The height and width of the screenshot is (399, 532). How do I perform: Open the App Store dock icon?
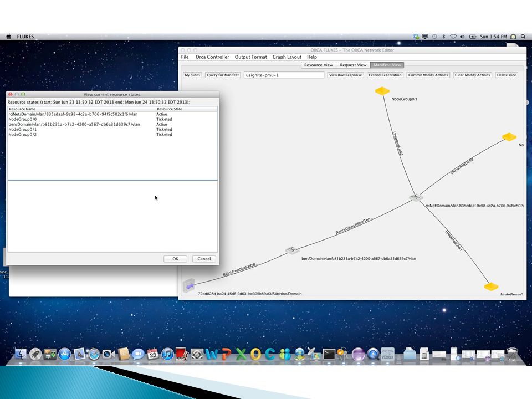coord(65,354)
